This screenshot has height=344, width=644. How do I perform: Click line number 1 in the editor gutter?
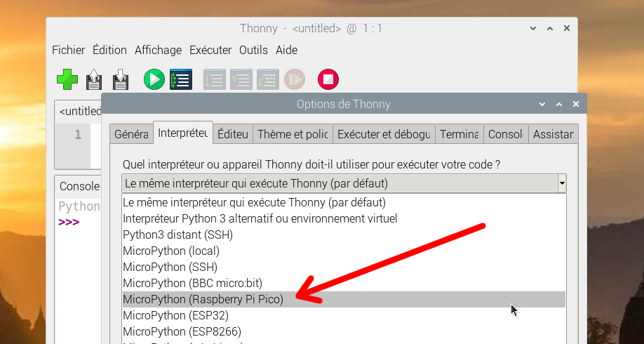point(78,135)
